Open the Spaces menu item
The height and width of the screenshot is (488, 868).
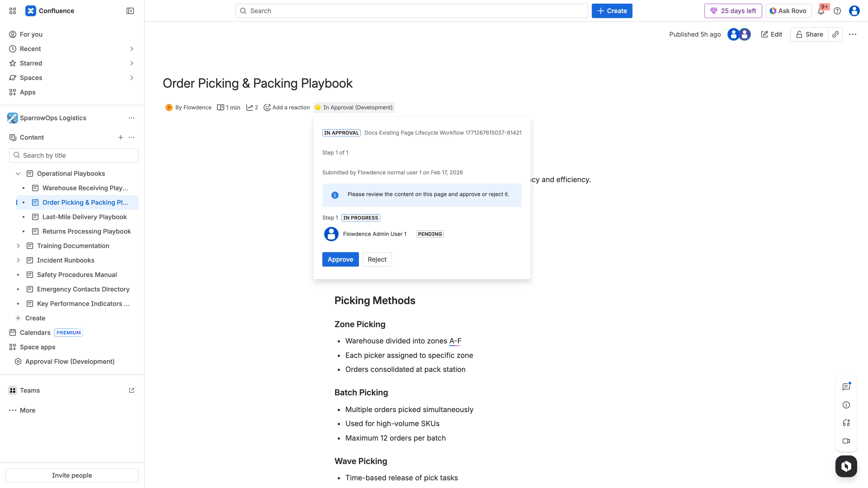31,77
